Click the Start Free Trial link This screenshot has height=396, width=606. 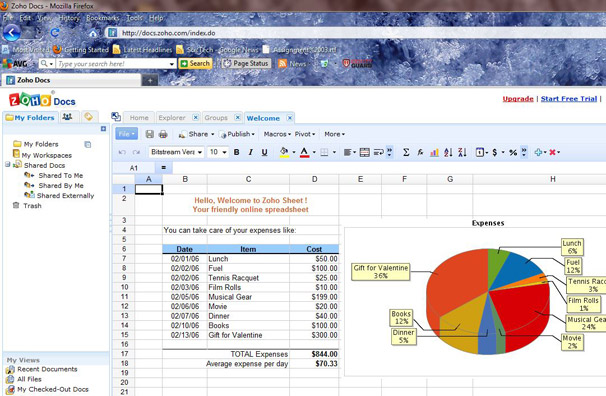coord(569,99)
